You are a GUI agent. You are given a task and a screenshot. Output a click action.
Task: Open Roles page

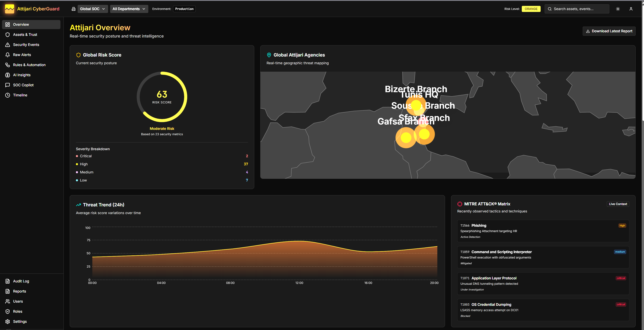(x=31, y=311)
